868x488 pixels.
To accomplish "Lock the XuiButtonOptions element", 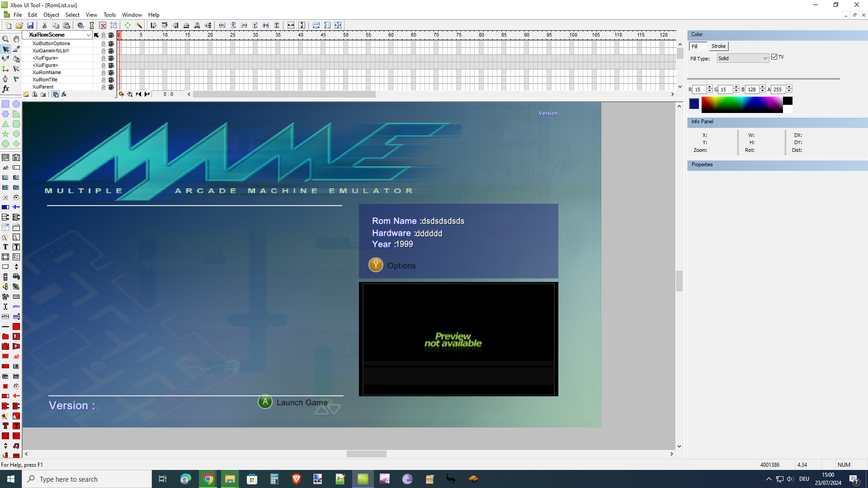I will (104, 44).
